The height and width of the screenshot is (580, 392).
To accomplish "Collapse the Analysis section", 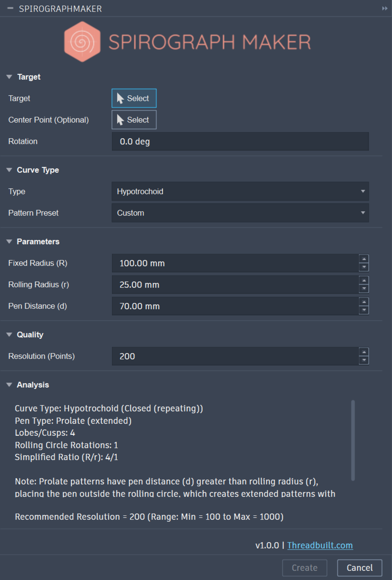I will (9, 385).
